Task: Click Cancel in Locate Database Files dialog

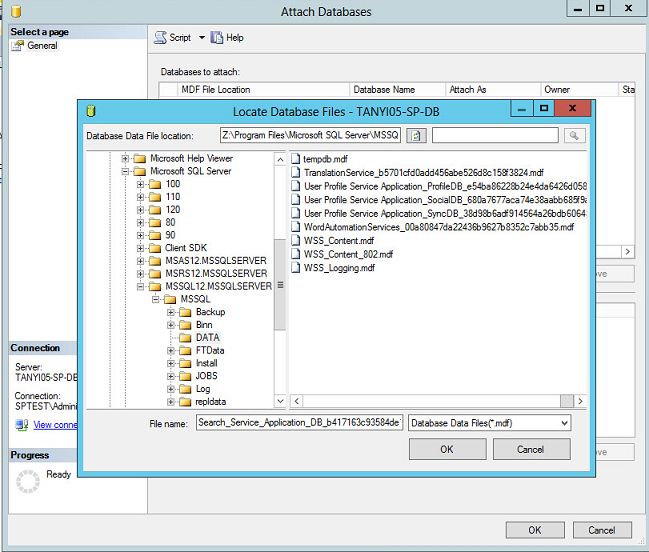Action: [530, 449]
